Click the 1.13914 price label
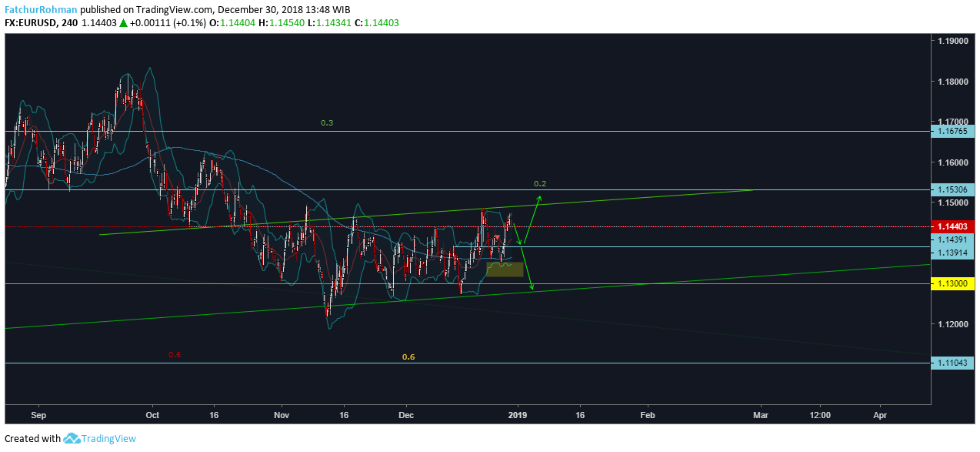980x452 pixels. click(952, 253)
